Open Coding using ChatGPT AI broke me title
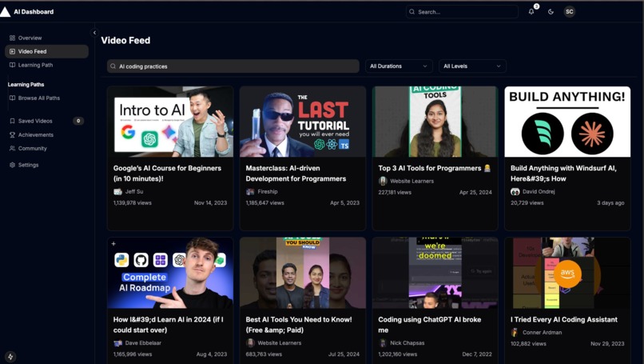644x364 pixels. [430, 325]
